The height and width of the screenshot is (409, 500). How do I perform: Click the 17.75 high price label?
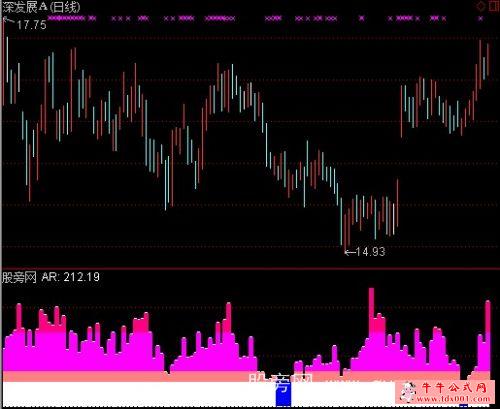tap(31, 25)
